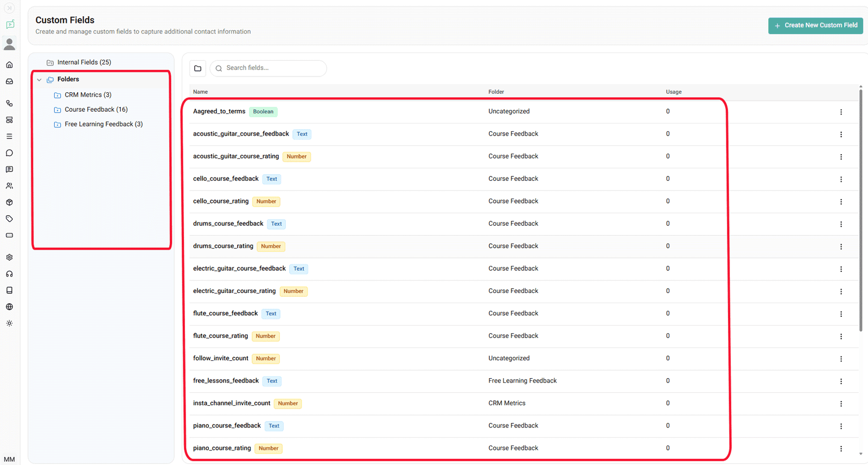Open the headphones support icon
This screenshot has height=465, width=868.
coord(9,274)
